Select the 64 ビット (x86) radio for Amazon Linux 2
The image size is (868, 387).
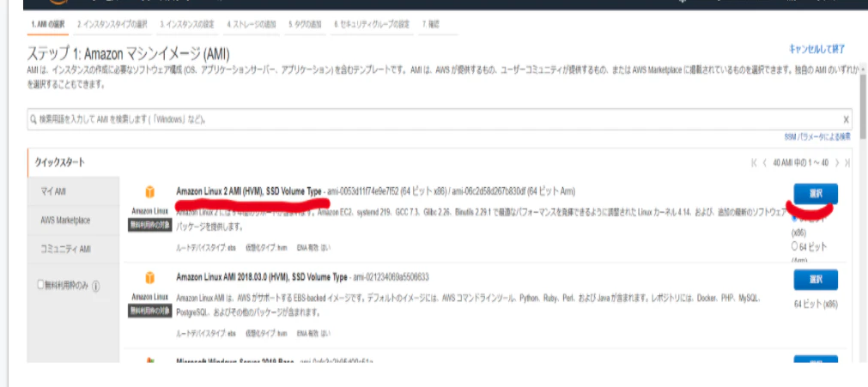[x=795, y=218]
